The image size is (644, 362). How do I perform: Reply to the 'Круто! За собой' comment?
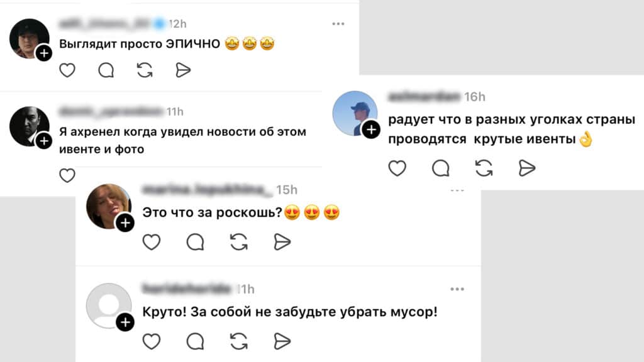195,341
